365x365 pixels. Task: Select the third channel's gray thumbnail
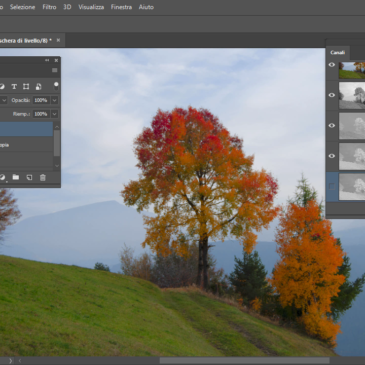352,126
